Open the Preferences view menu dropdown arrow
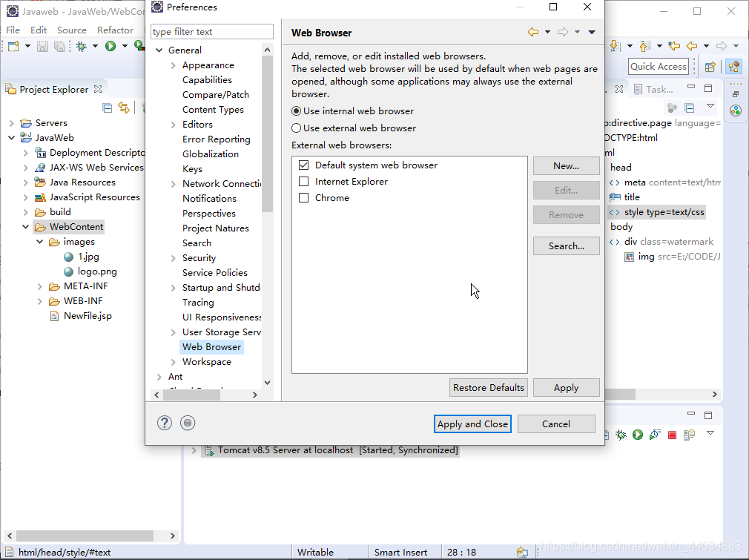749x560 pixels. click(x=592, y=32)
